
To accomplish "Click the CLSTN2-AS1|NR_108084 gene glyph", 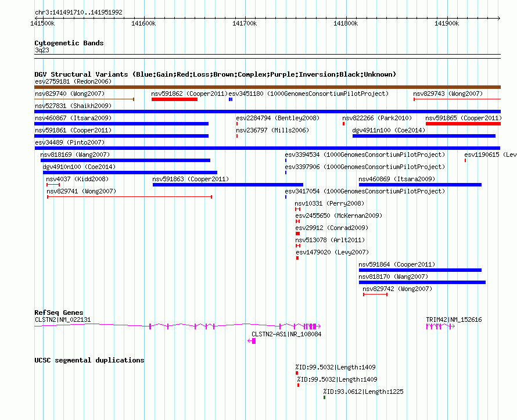I will point(252,341).
